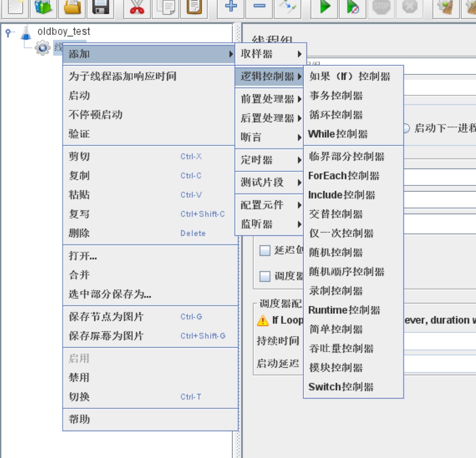Click the Save floppy disk toolbar icon
476x458 pixels.
[101, 7]
